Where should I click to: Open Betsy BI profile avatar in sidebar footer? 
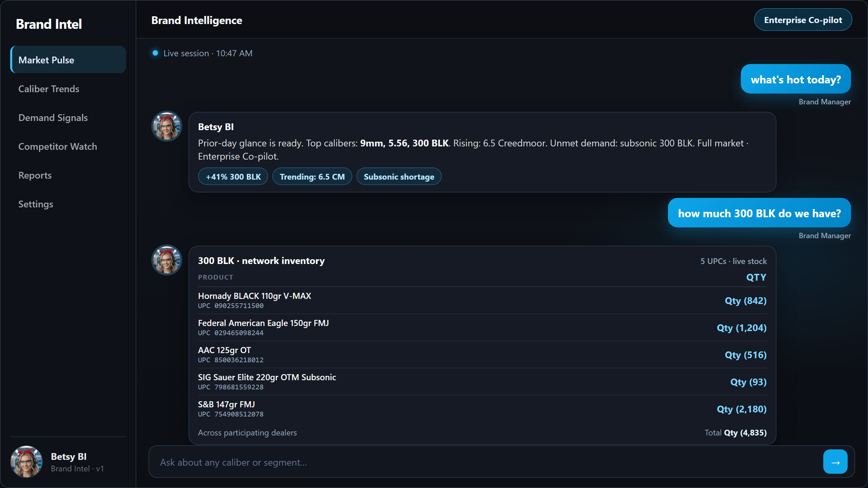(x=26, y=462)
